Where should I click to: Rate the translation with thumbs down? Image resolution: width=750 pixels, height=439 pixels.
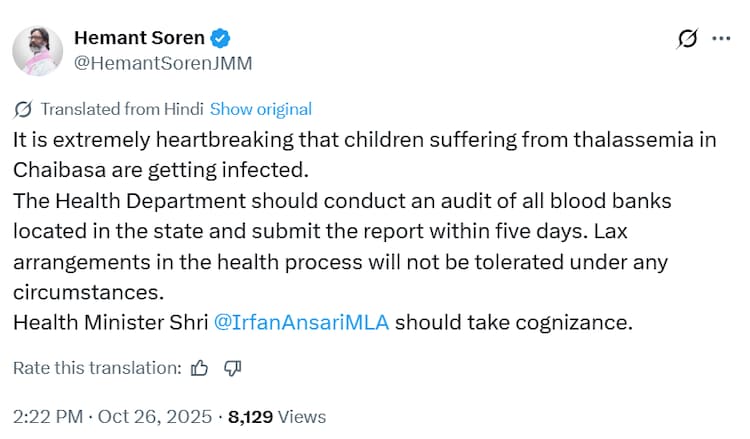tap(232, 368)
